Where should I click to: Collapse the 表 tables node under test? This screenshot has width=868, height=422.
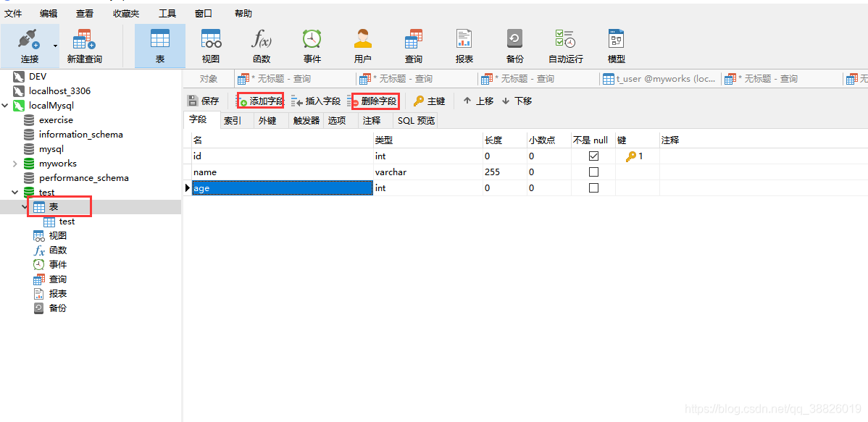[25, 207]
